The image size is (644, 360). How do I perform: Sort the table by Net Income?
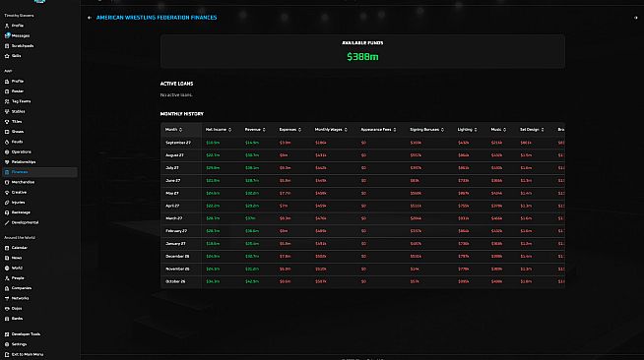pyautogui.click(x=219, y=130)
